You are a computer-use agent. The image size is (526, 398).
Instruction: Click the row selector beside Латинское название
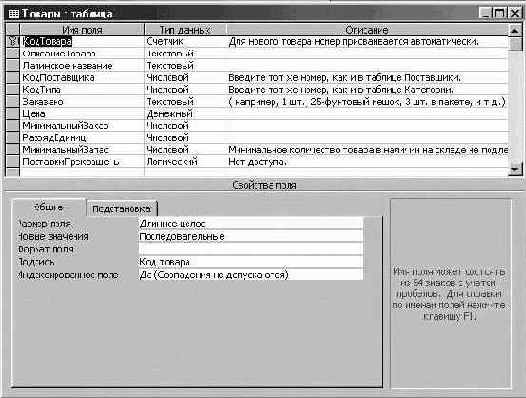pos(13,65)
